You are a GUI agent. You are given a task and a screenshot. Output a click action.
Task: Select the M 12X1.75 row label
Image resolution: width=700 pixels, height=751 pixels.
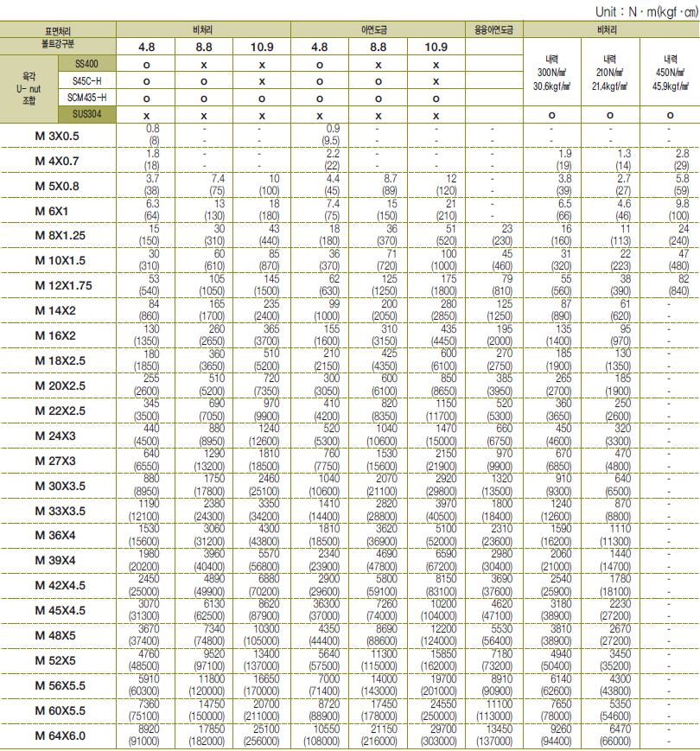tap(60, 286)
